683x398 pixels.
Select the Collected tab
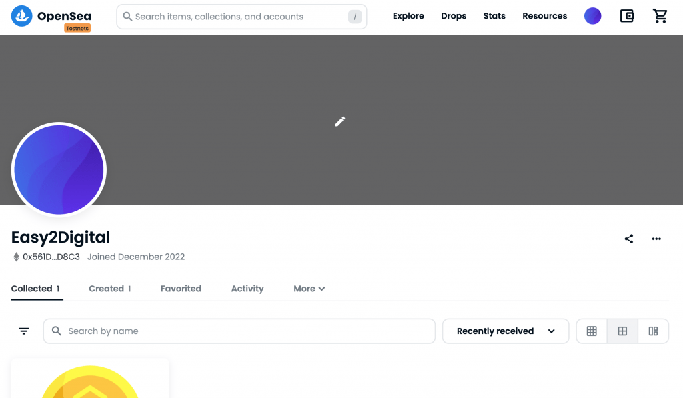pyautogui.click(x=36, y=289)
